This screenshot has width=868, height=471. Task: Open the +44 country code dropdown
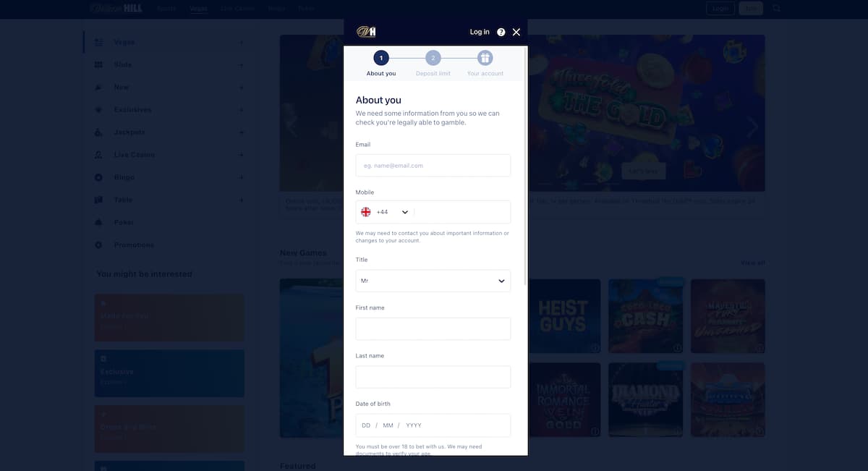(x=393, y=212)
